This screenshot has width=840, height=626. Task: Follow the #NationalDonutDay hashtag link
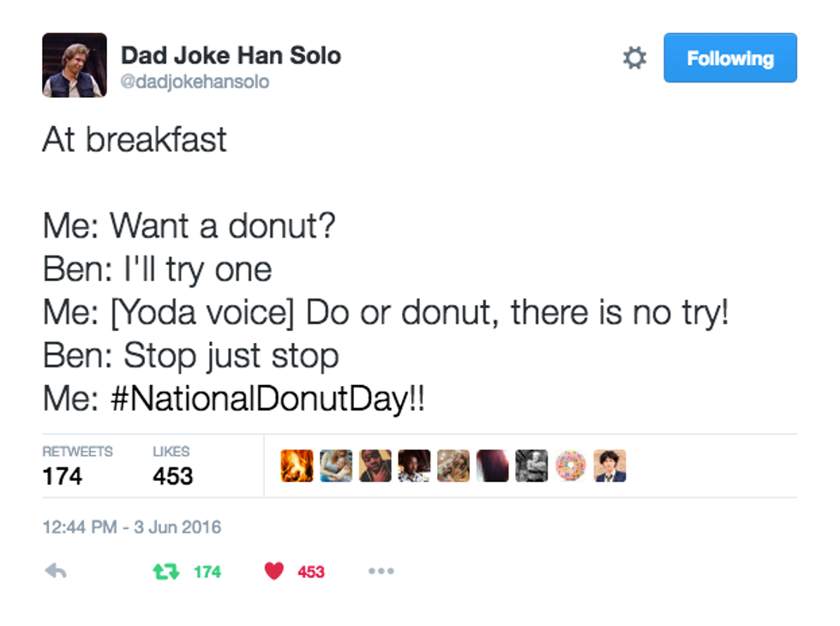(267, 400)
